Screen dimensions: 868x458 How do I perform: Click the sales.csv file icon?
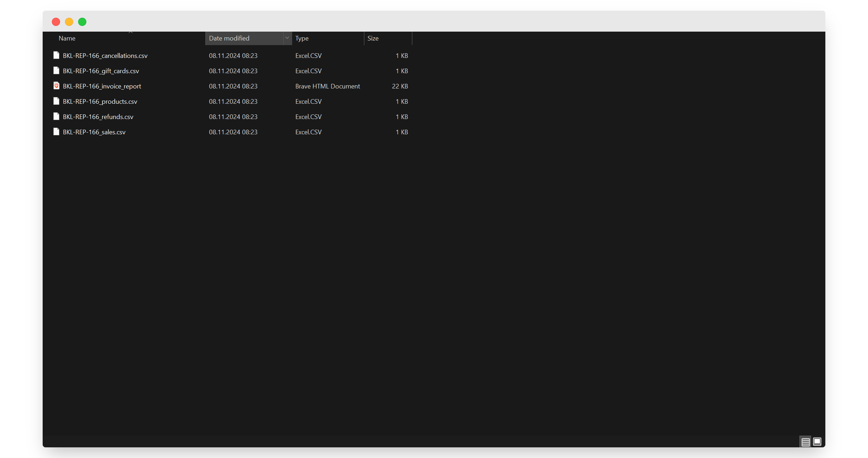(56, 132)
